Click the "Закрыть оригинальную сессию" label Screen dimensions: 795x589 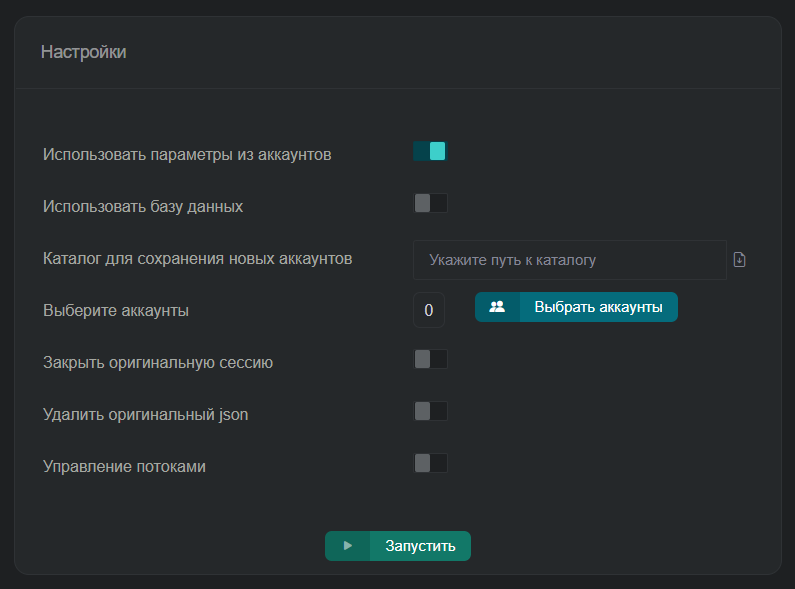coord(158,363)
